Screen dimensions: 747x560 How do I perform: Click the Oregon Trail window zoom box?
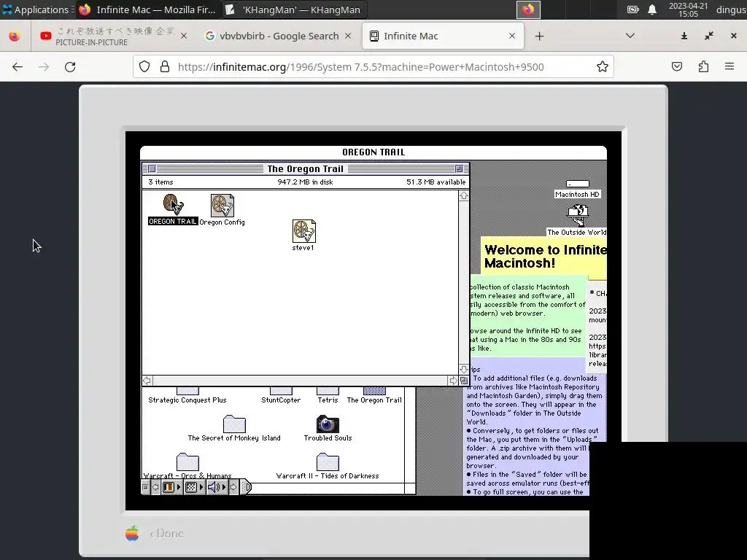[460, 168]
